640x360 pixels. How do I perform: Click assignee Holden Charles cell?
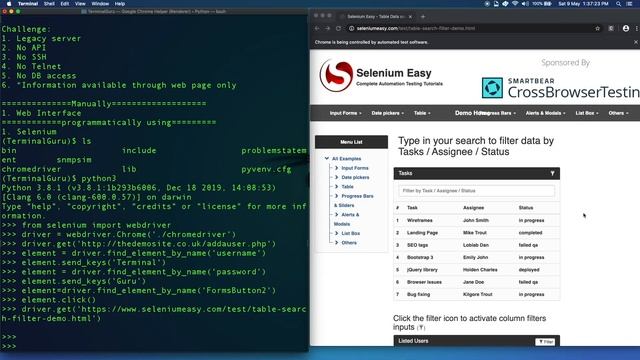click(480, 270)
